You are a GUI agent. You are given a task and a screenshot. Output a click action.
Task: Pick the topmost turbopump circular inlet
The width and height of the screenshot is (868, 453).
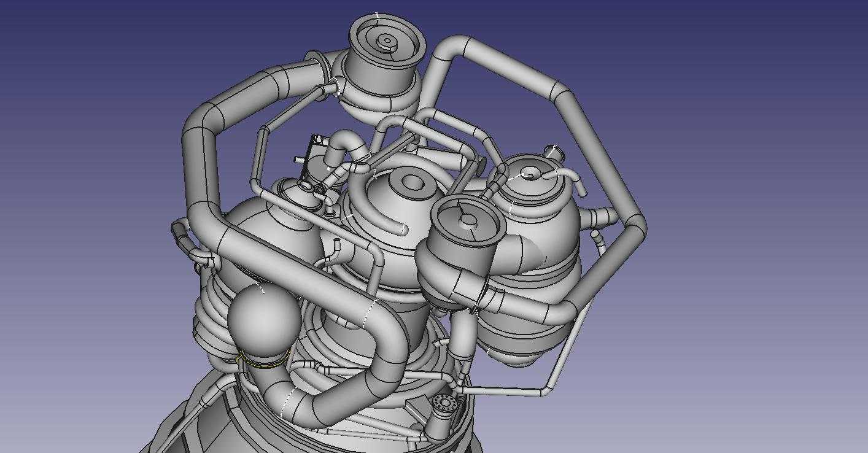point(387,39)
